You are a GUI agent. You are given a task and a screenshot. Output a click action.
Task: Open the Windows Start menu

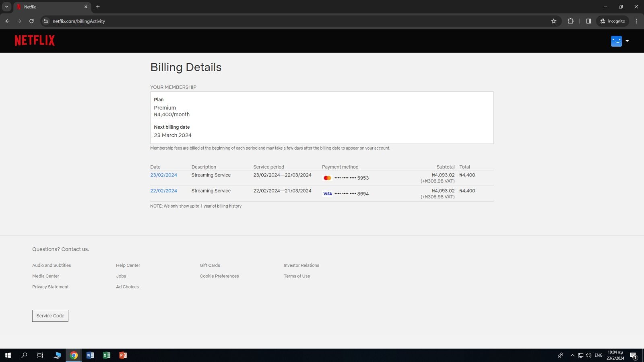click(8, 355)
